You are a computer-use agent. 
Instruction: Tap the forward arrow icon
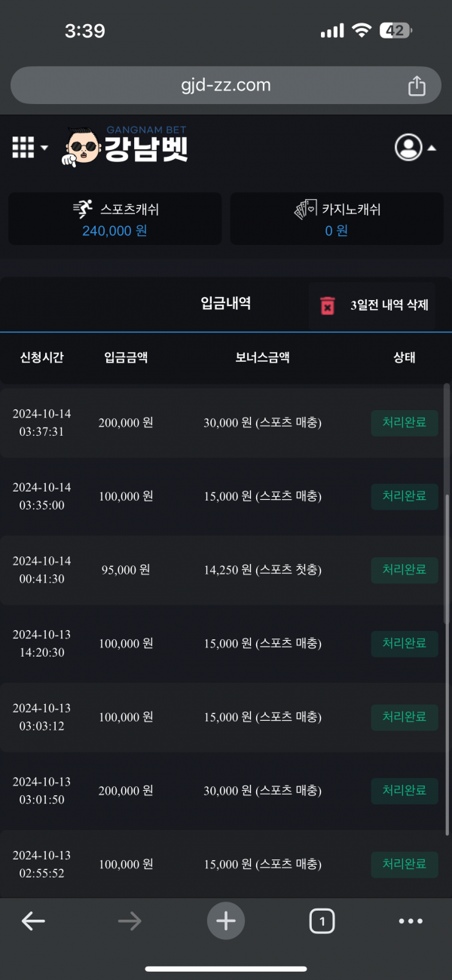130,920
